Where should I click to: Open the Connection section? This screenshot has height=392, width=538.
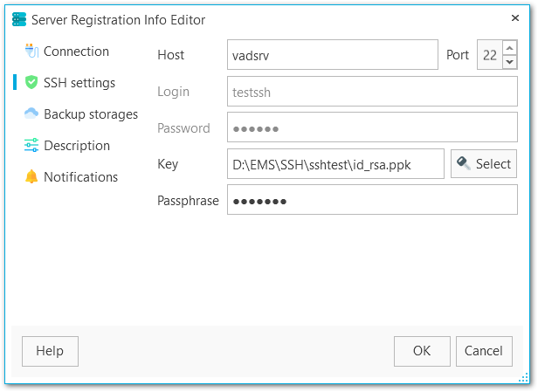76,52
